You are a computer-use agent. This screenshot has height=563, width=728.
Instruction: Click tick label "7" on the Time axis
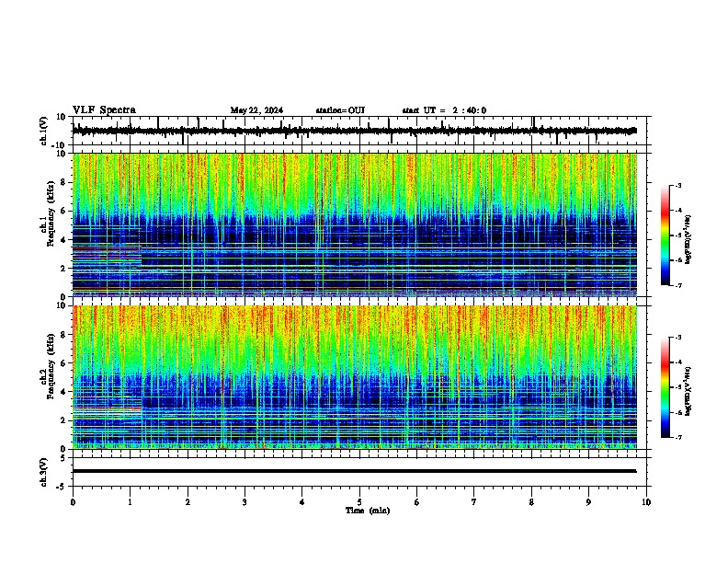474,502
